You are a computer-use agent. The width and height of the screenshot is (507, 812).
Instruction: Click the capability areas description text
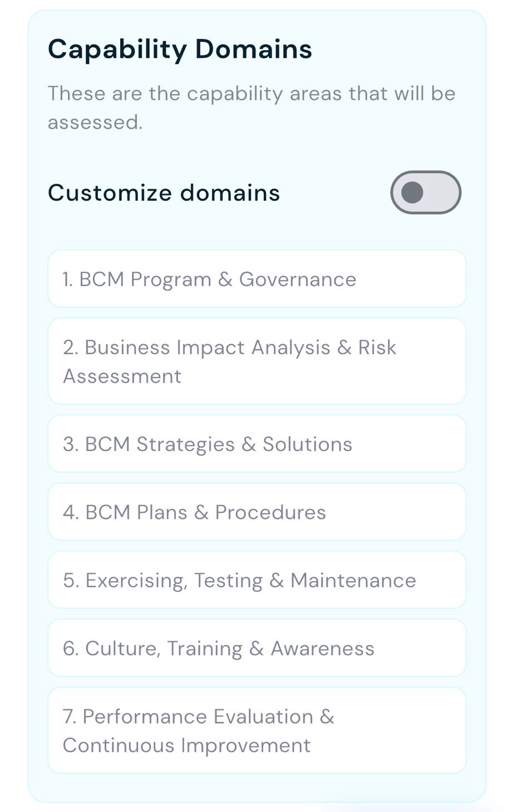coord(251,107)
